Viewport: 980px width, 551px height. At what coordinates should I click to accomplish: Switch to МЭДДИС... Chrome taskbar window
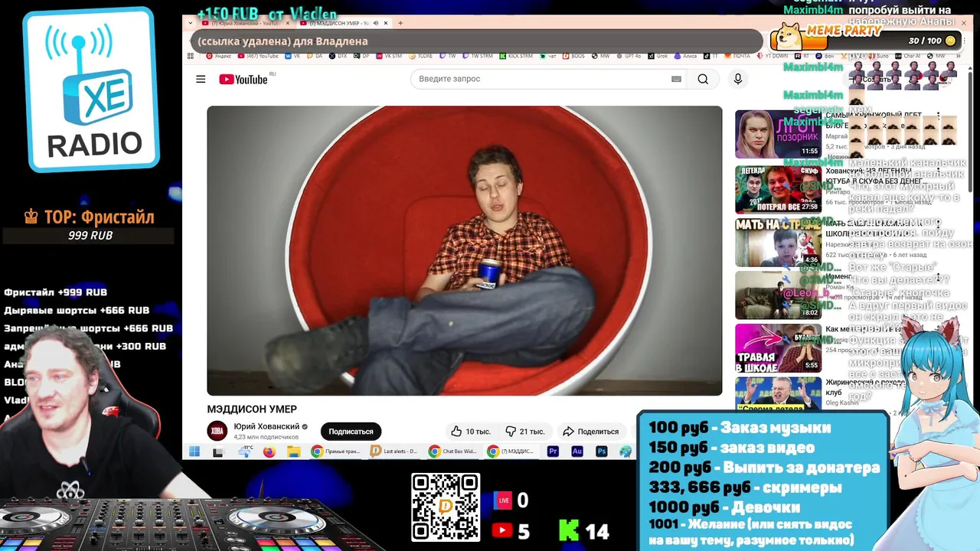point(511,452)
